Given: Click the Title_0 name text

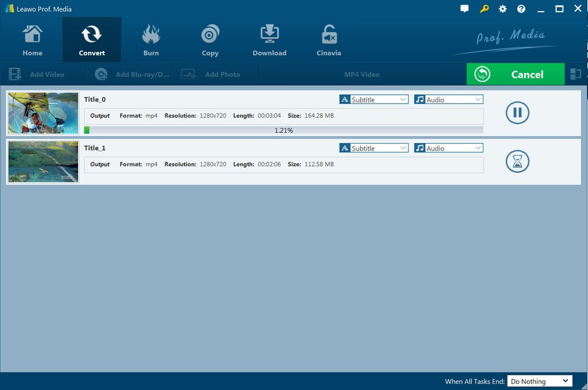Looking at the screenshot, I should click(x=95, y=99).
